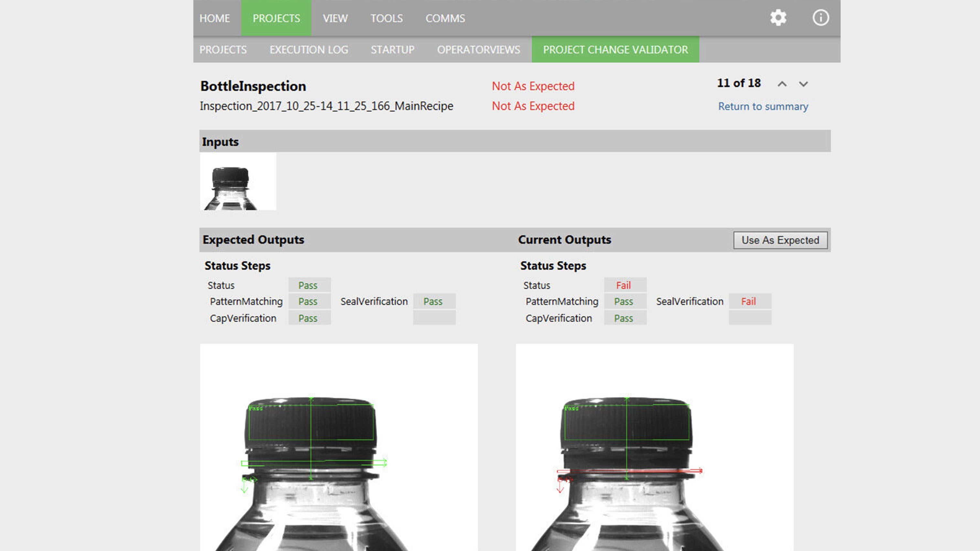Switch to the STARTUP tab

[393, 49]
